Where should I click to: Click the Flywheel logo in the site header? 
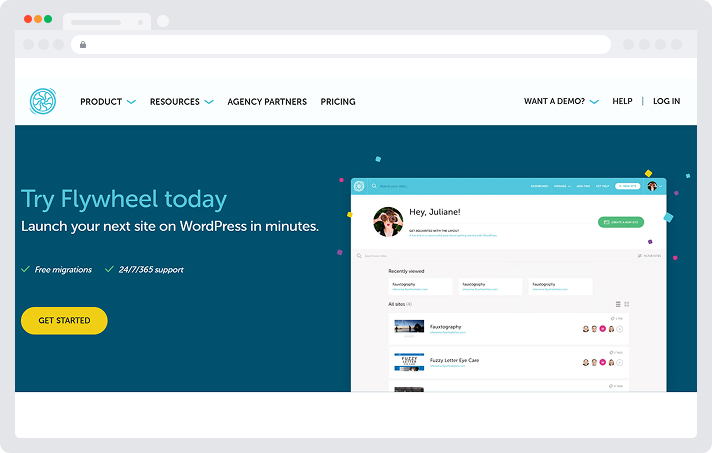43,101
